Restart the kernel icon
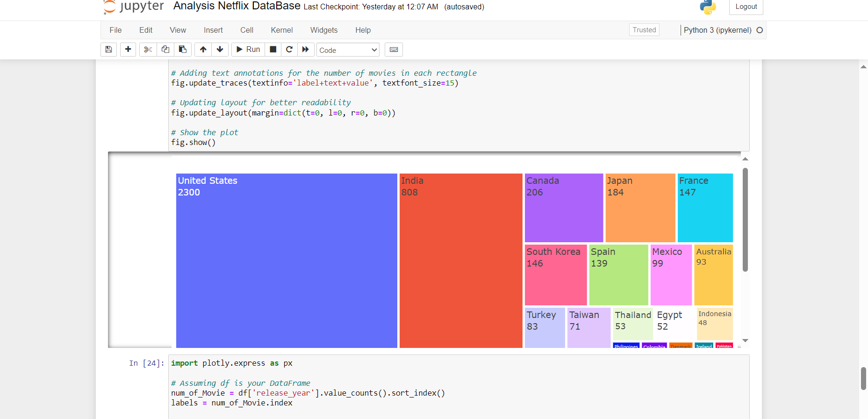 pos(289,50)
